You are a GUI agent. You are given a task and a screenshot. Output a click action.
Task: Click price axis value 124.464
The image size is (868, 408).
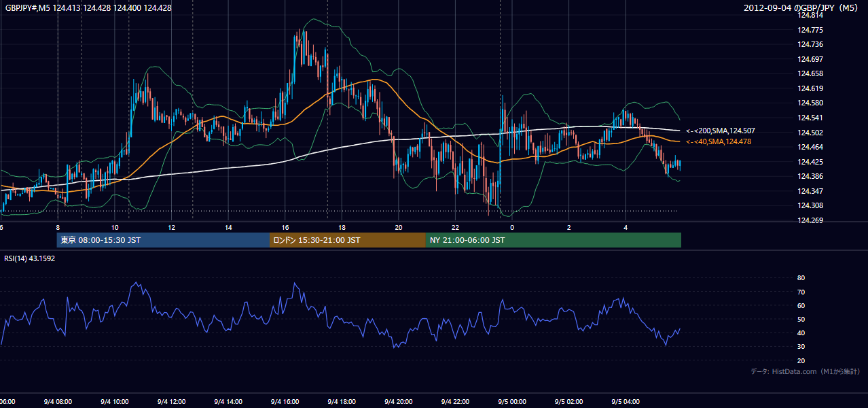pyautogui.click(x=811, y=147)
